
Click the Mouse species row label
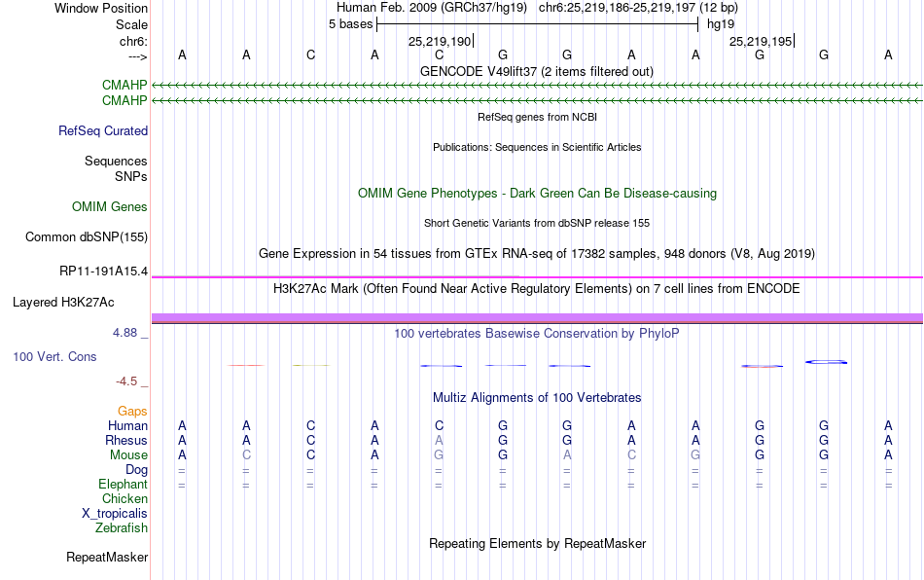click(x=128, y=455)
